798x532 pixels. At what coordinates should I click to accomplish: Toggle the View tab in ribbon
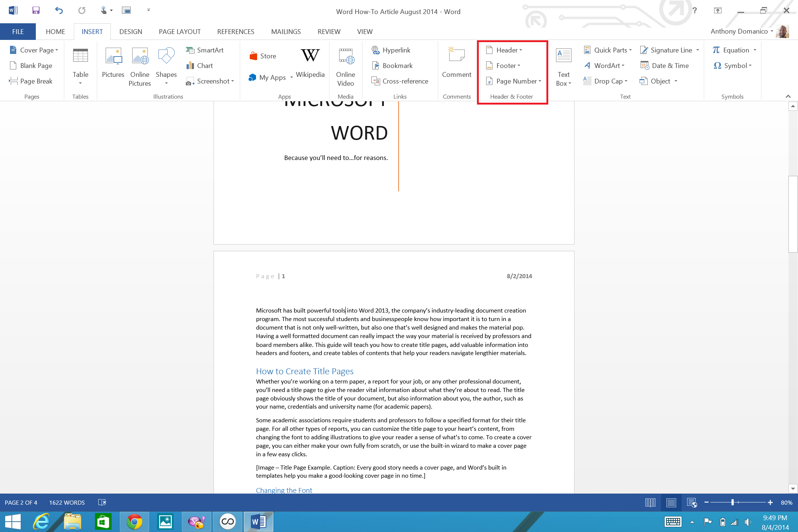(365, 31)
